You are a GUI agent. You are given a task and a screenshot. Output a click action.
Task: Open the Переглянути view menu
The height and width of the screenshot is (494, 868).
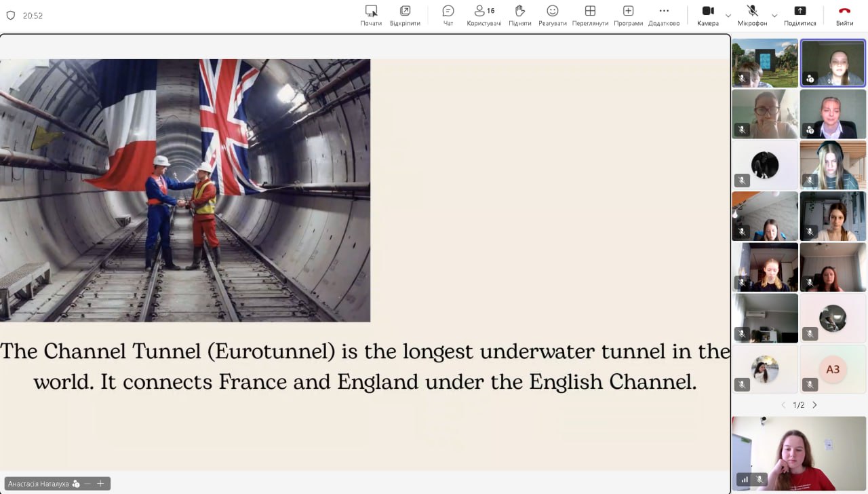[590, 15]
